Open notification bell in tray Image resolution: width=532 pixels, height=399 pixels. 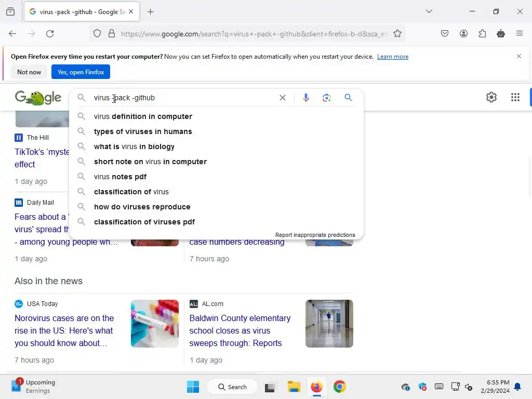click(518, 387)
